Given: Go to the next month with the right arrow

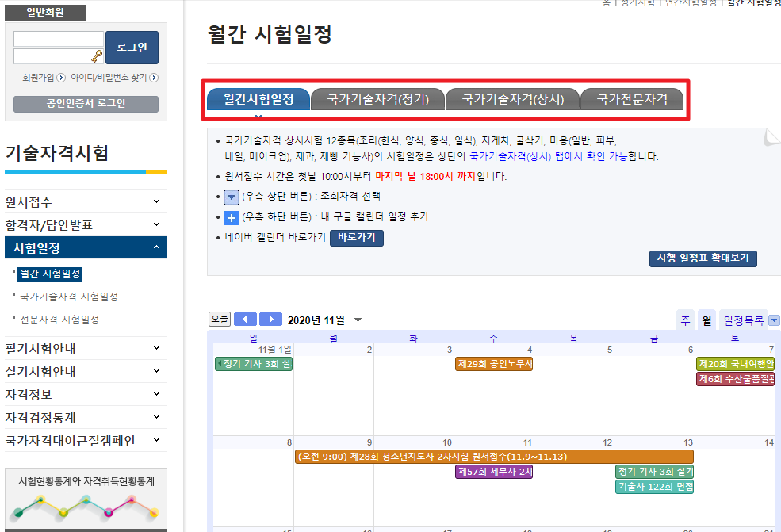Looking at the screenshot, I should [x=270, y=319].
